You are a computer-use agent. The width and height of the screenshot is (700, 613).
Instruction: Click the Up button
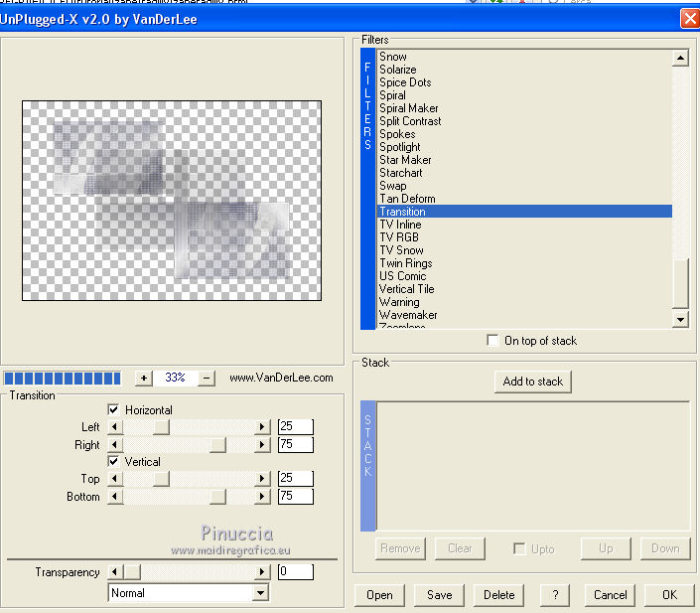(x=606, y=548)
